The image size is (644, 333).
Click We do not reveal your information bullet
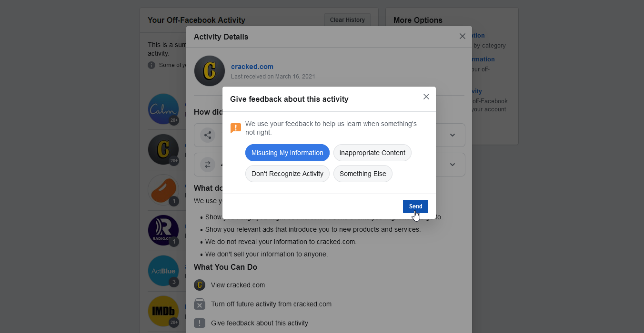tap(281, 242)
